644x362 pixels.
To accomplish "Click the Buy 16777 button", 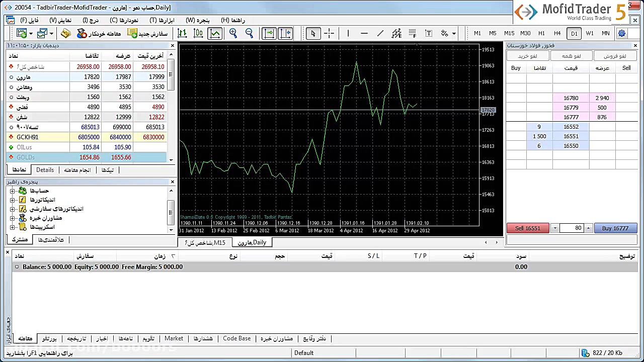I will click(x=616, y=228).
